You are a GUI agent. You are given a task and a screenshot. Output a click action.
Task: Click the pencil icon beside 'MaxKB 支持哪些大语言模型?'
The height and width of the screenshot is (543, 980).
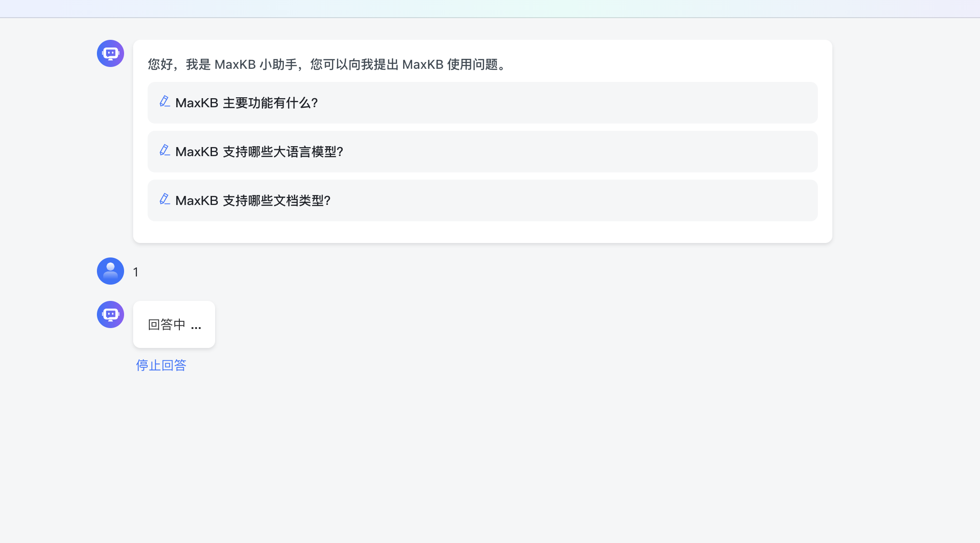click(165, 150)
